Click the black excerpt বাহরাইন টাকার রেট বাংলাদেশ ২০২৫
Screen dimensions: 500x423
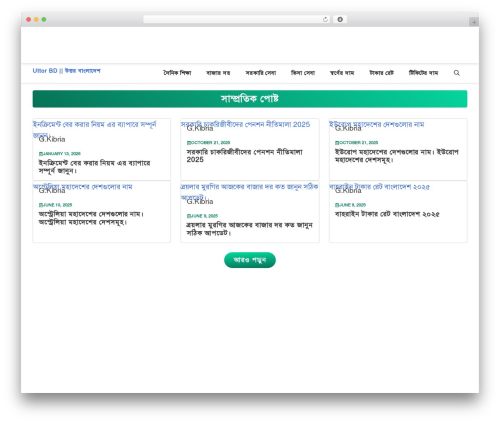(x=387, y=214)
